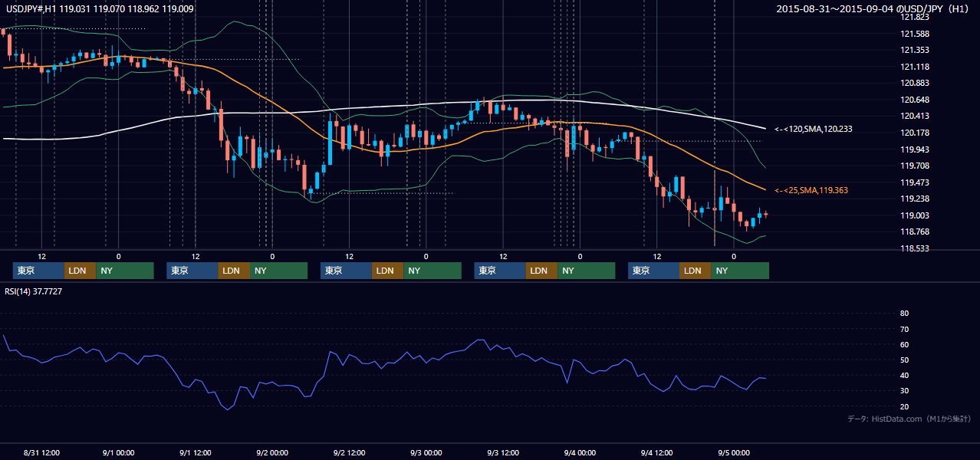980x460 pixels.
Task: Click price axis label 120.178
Action: (915, 133)
